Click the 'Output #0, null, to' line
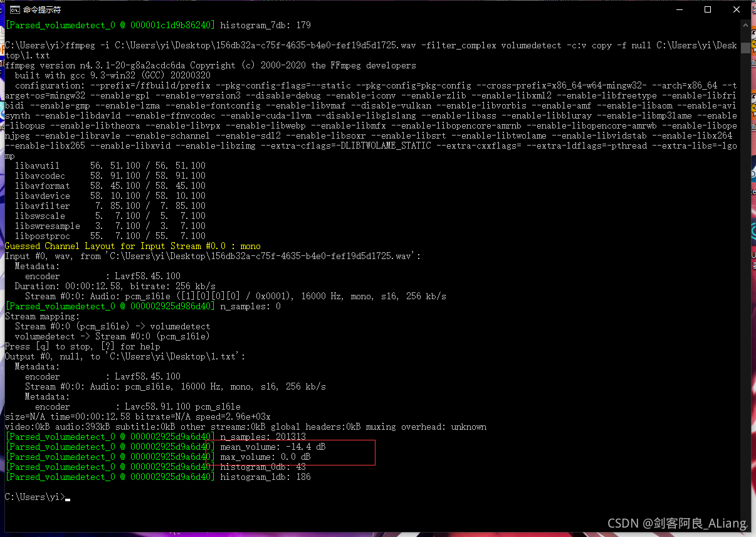This screenshot has height=537, width=756. tap(125, 356)
